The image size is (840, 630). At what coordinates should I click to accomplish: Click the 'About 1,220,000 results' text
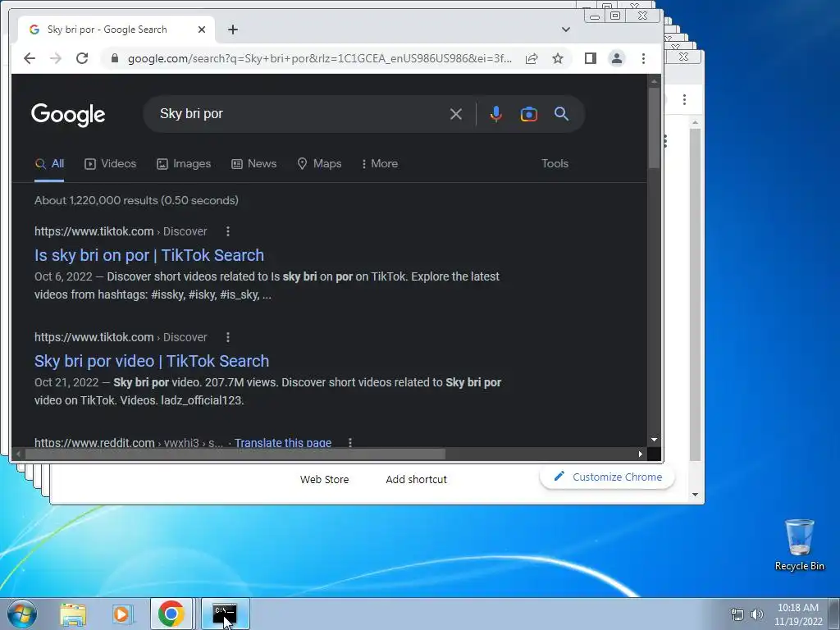[x=136, y=200]
